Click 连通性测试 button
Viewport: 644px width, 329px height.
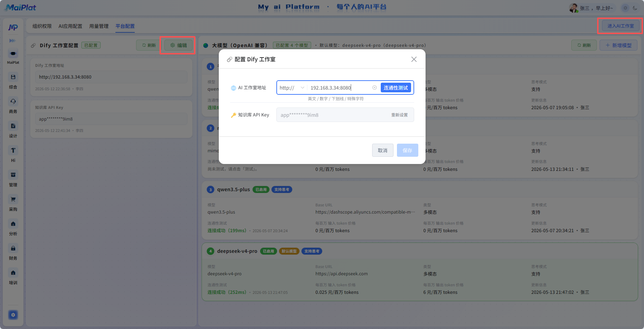click(x=396, y=88)
